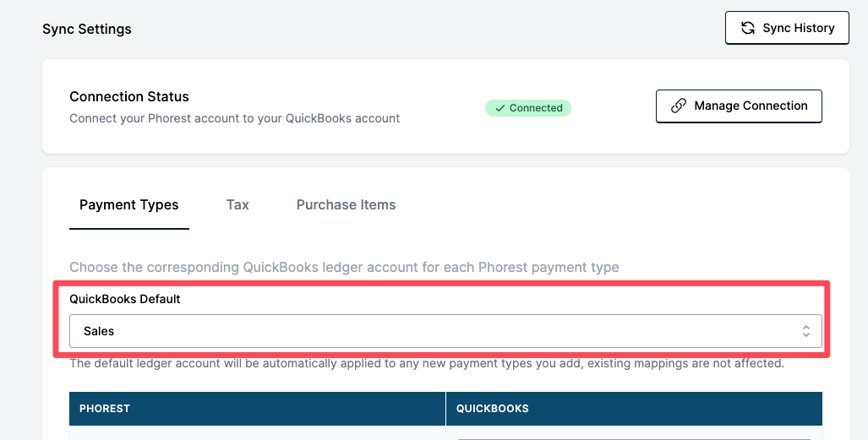Image resolution: width=868 pixels, height=440 pixels.
Task: Expand the QuickBooks Default dropdown
Action: [445, 331]
